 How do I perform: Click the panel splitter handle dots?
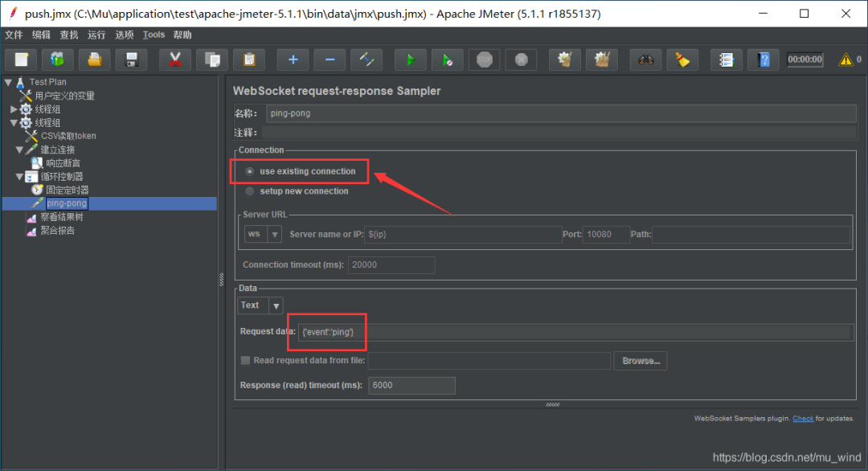tap(222, 280)
